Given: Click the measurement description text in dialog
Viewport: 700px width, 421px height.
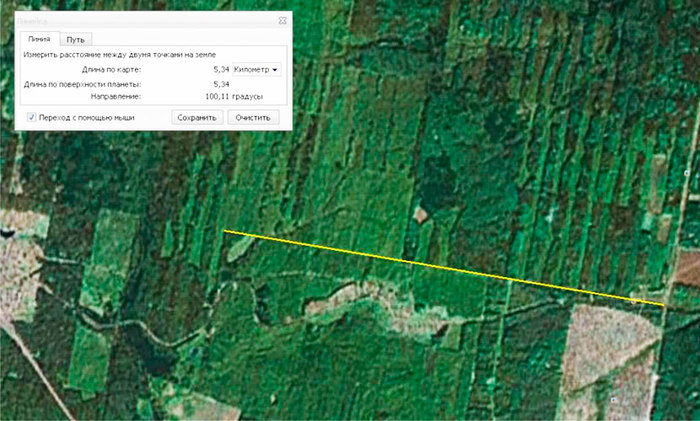Looking at the screenshot, I should 120,54.
